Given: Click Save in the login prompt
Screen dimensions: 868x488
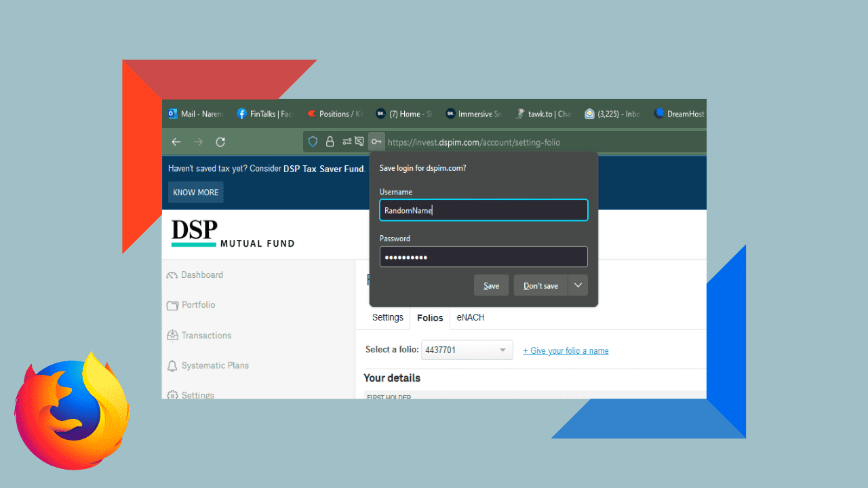Looking at the screenshot, I should pyautogui.click(x=491, y=285).
